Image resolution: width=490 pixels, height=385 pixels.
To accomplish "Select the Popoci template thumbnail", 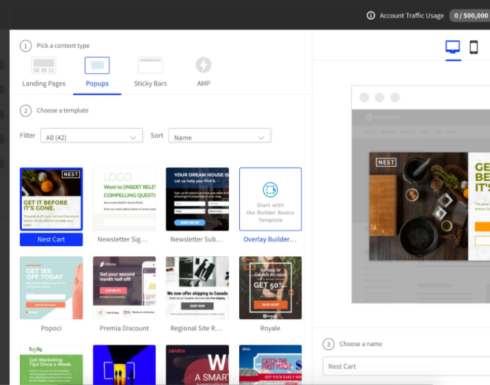I will point(51,288).
